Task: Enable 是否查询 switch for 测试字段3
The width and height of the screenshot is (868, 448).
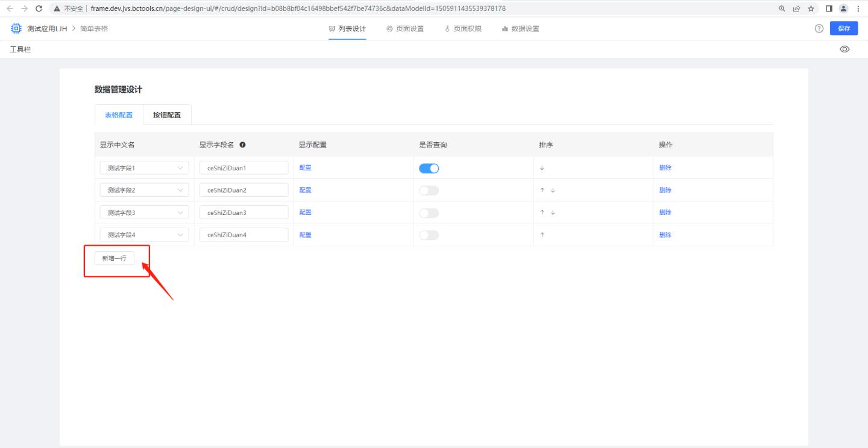Action: 429,213
